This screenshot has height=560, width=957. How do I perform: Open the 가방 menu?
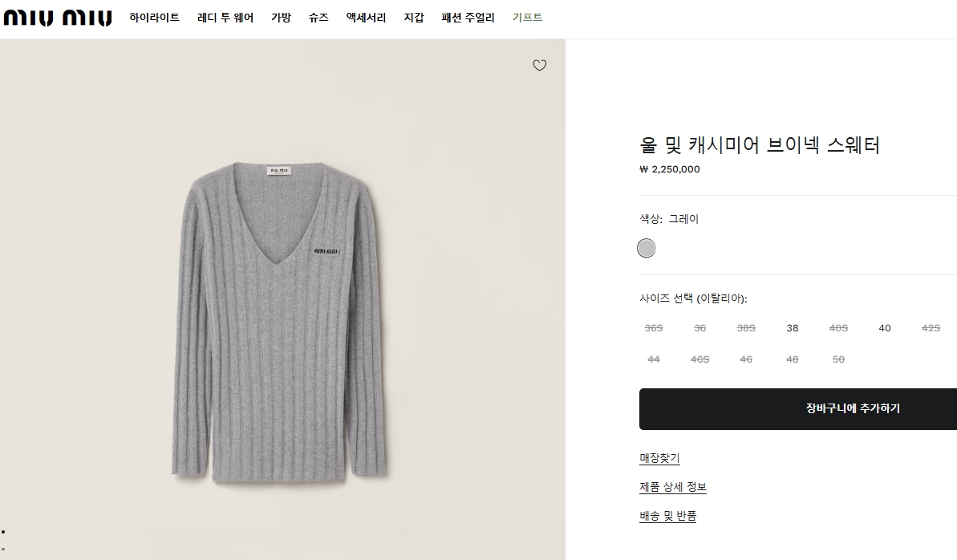(x=281, y=18)
